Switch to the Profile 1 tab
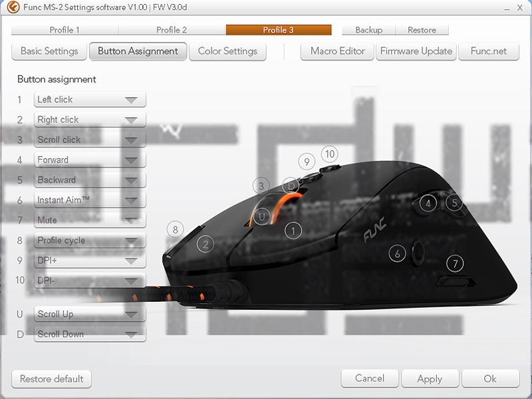 tap(65, 30)
